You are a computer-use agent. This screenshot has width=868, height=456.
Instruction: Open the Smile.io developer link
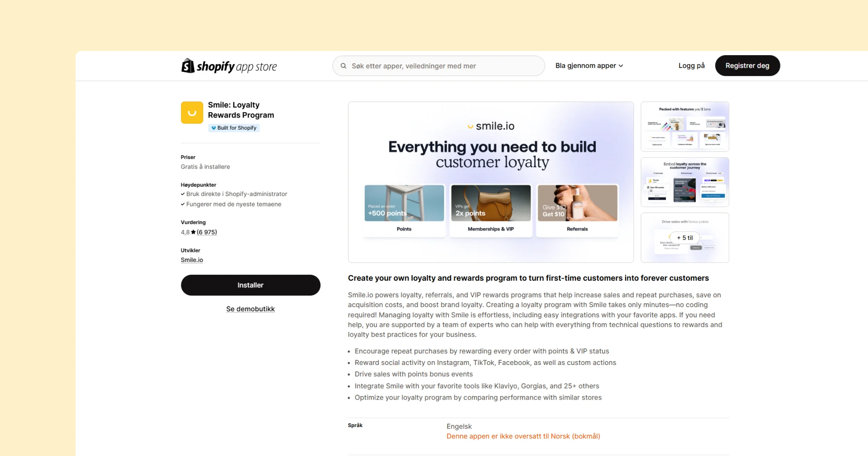coord(192,260)
